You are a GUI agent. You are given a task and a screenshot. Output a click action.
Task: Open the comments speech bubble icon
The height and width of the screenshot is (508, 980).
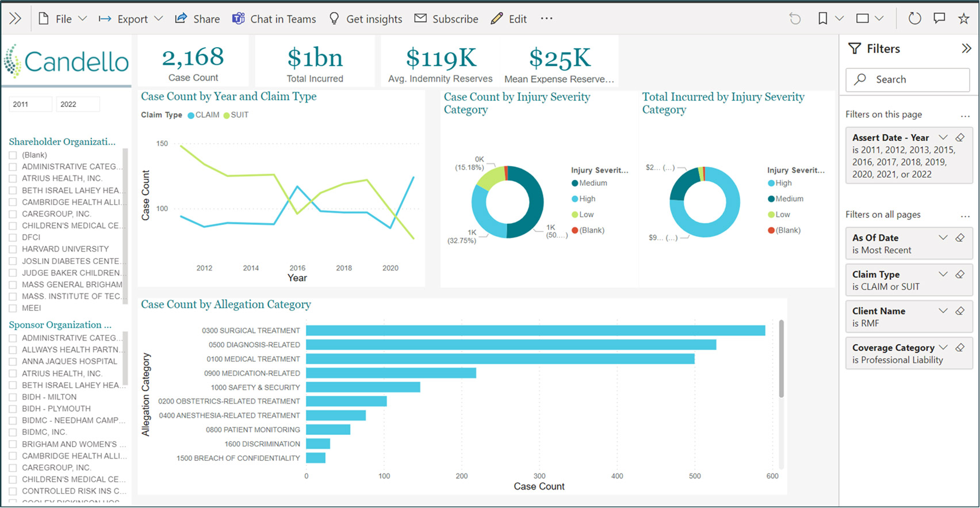pyautogui.click(x=939, y=19)
